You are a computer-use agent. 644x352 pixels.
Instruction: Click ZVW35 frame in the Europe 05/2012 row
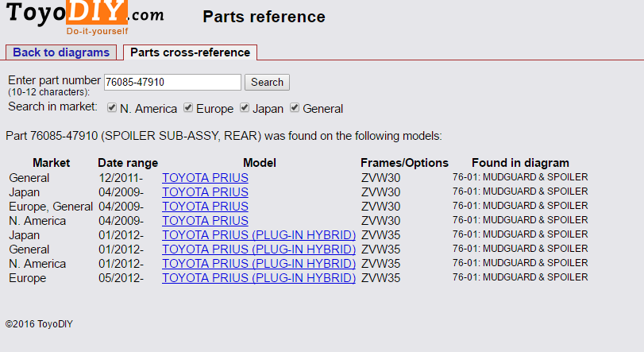click(380, 278)
